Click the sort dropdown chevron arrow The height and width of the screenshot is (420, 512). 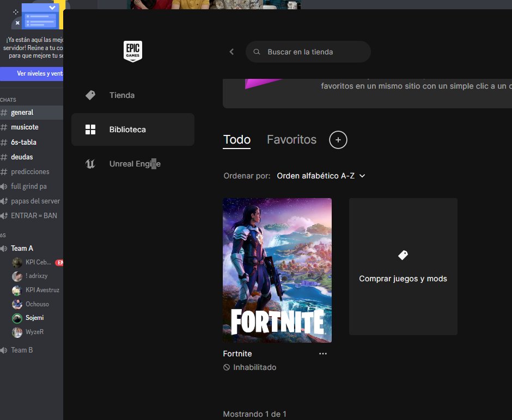[362, 176]
